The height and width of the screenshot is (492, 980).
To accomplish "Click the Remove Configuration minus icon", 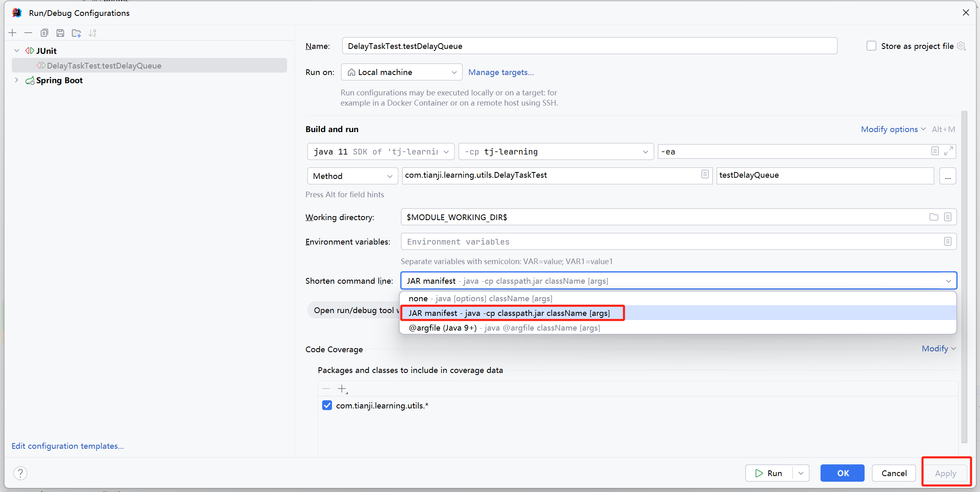I will point(28,33).
